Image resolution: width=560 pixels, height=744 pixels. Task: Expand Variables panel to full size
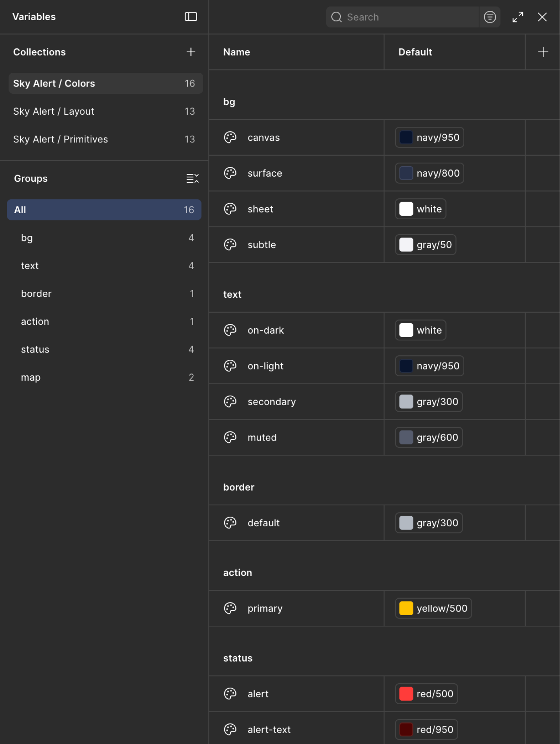pos(518,17)
